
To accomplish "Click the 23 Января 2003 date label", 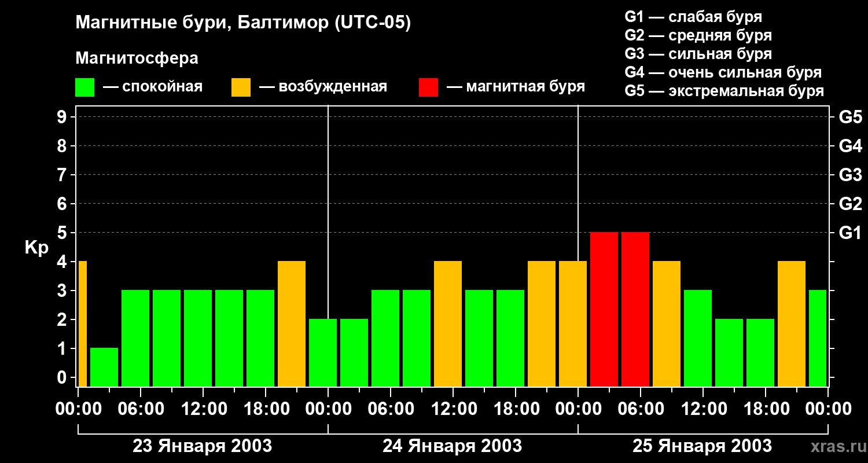I will coord(203,446).
